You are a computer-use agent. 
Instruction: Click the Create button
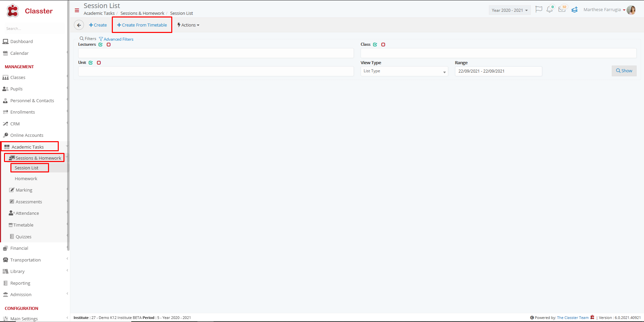point(98,25)
